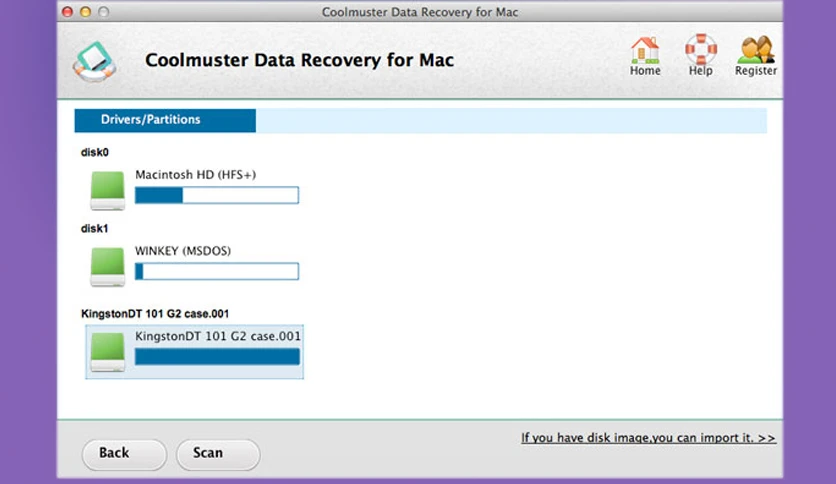Select the Macintosh HD drive icon
Viewport: 836px width, 484px height.
pos(108,190)
